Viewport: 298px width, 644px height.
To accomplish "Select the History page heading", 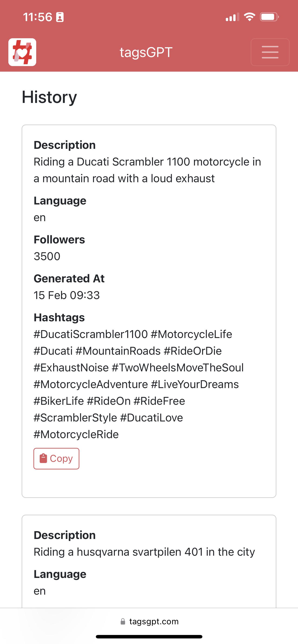I will coord(49,97).
